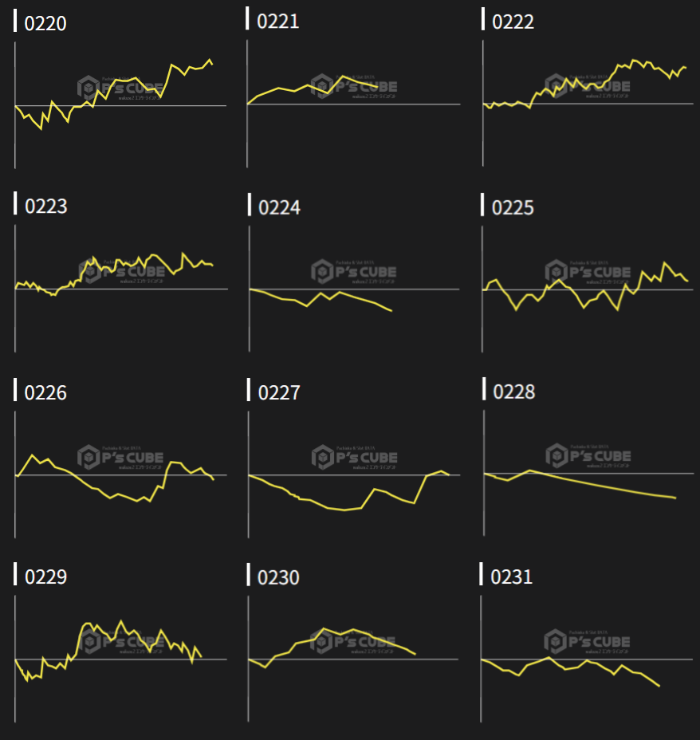Click the P's CUBE watermark in graph 0222

click(x=588, y=85)
